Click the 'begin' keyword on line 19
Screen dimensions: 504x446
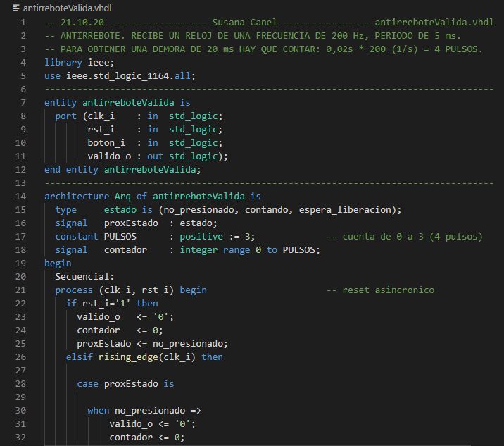click(x=58, y=263)
